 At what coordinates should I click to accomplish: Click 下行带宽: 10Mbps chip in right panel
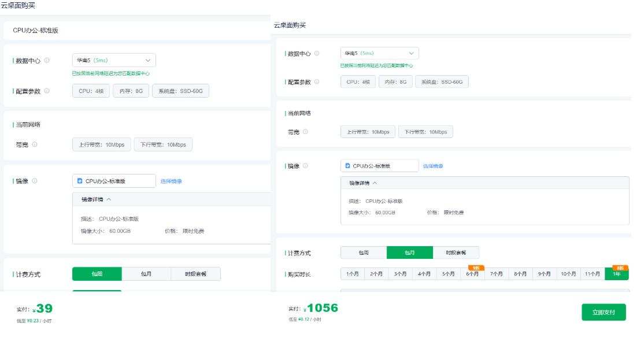pyautogui.click(x=425, y=132)
